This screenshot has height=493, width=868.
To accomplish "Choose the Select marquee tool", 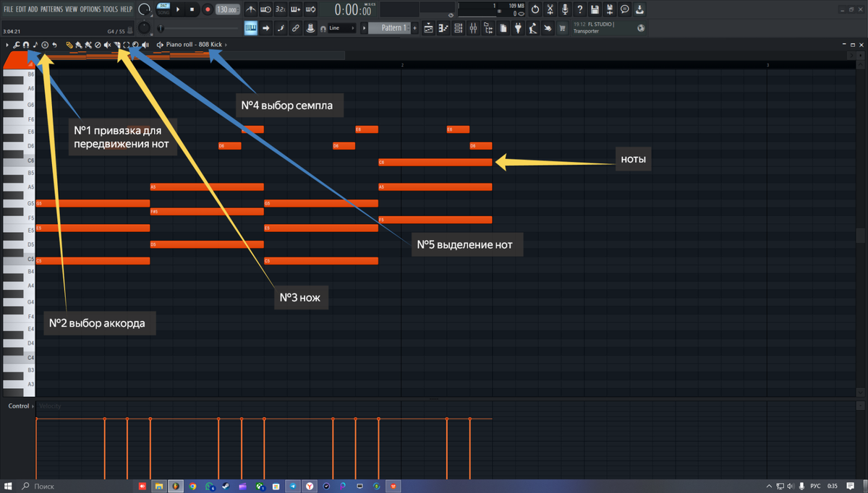I will [126, 45].
